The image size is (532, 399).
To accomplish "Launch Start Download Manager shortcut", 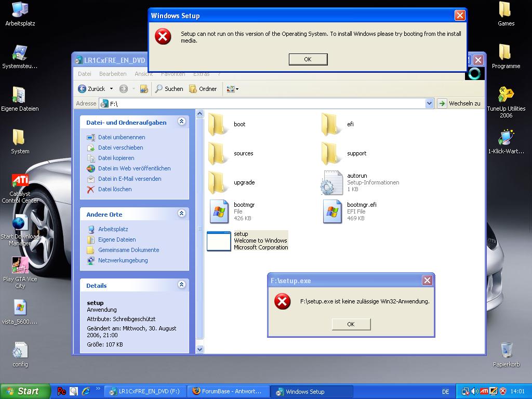I will pyautogui.click(x=20, y=231).
